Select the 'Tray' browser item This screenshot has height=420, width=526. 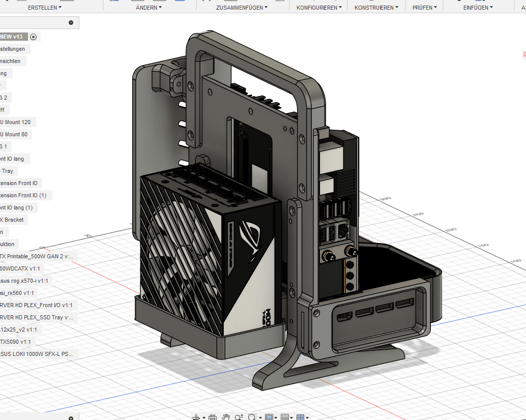pos(8,171)
